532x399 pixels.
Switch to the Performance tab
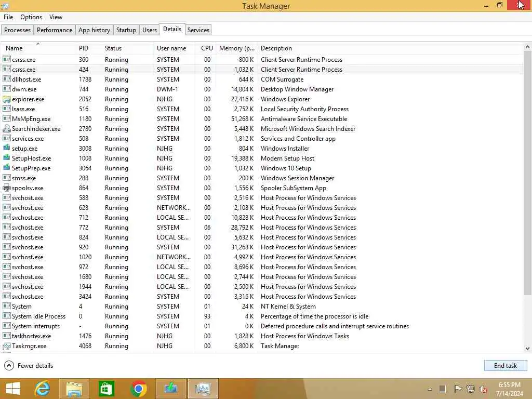[x=54, y=30]
